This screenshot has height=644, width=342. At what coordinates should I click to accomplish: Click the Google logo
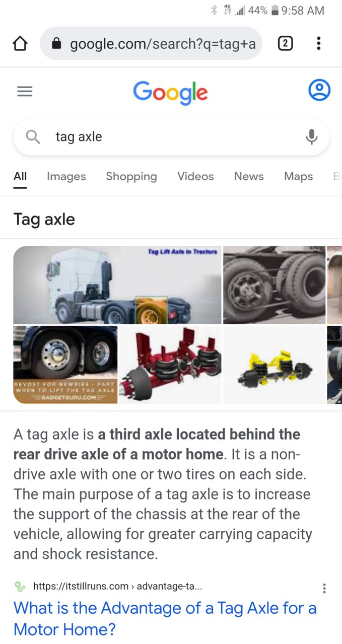coord(170,93)
